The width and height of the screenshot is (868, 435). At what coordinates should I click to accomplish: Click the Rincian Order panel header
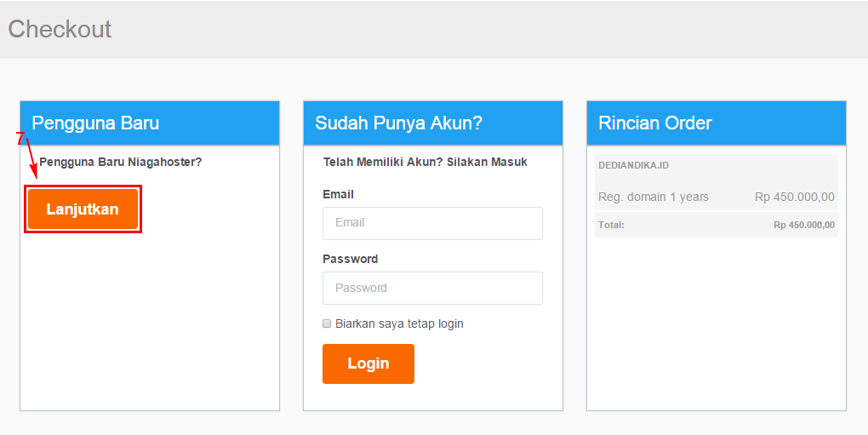pyautogui.click(x=654, y=123)
